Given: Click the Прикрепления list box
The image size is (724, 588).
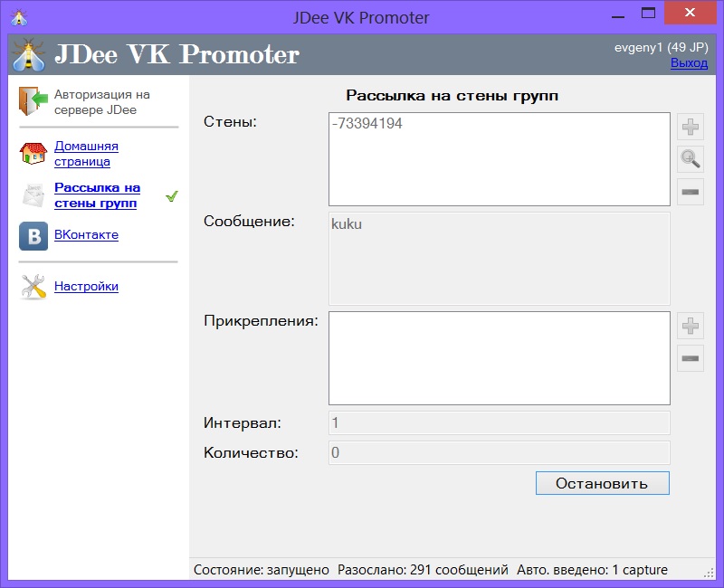Looking at the screenshot, I should click(500, 358).
